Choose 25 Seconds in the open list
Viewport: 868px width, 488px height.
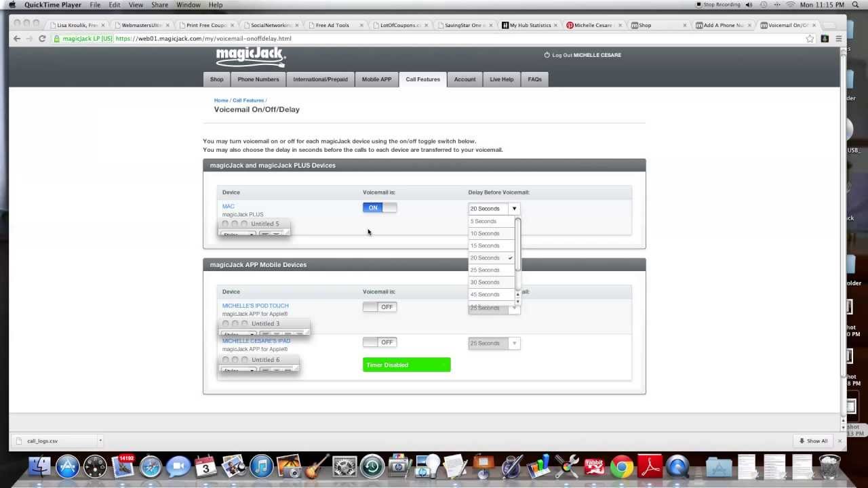[x=492, y=270]
